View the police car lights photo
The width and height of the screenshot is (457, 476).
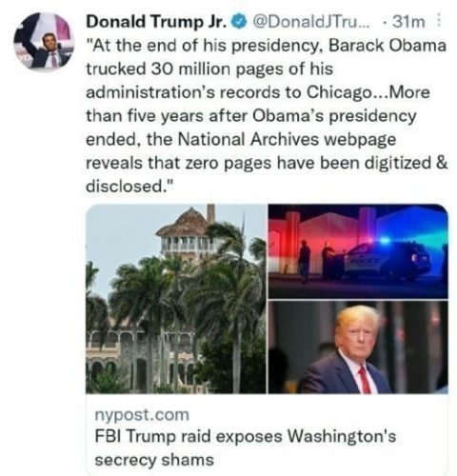(358, 251)
